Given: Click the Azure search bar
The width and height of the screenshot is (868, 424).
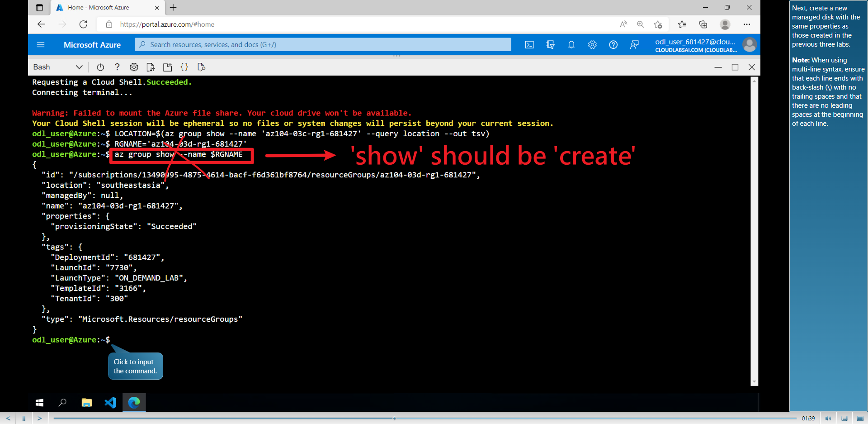Looking at the screenshot, I should (322, 44).
